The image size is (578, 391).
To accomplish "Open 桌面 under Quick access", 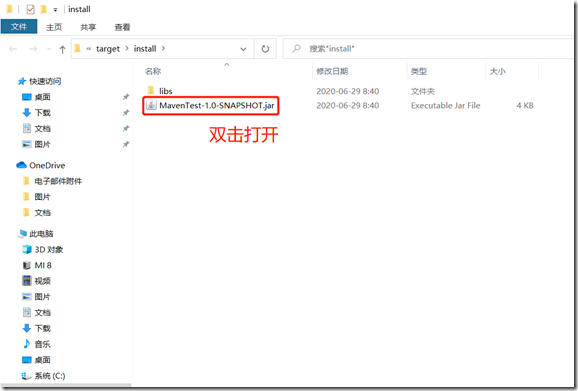I will tap(42, 97).
